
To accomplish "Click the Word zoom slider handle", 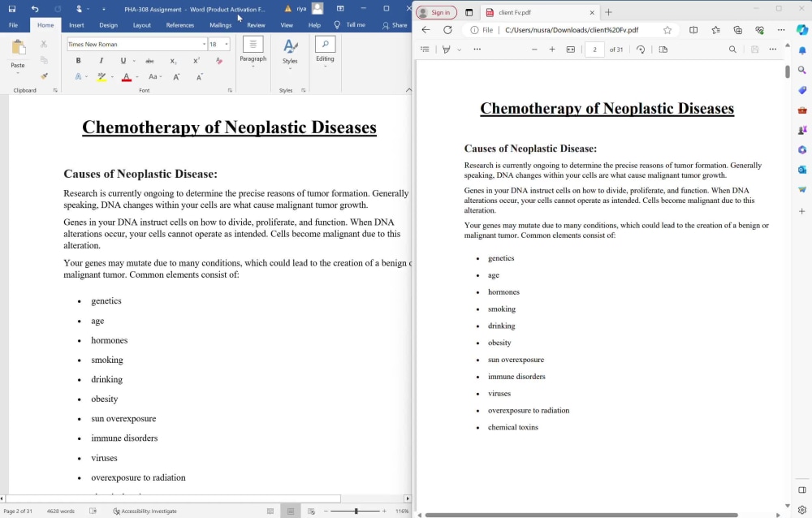I will [x=356, y=512].
